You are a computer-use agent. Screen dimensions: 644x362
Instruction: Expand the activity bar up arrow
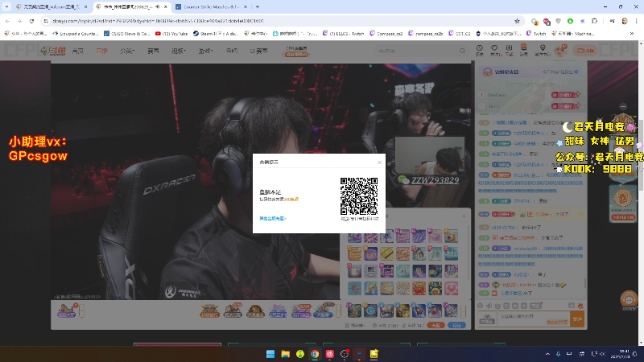coord(82,311)
